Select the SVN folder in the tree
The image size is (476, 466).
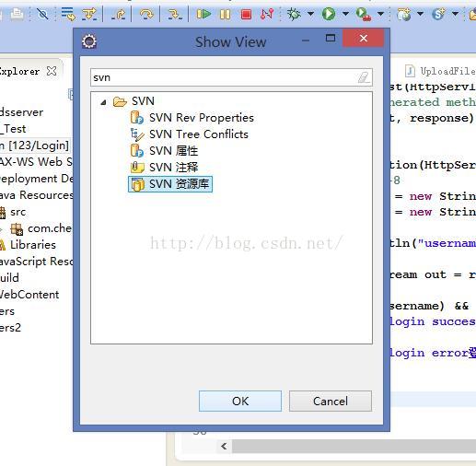coord(143,101)
